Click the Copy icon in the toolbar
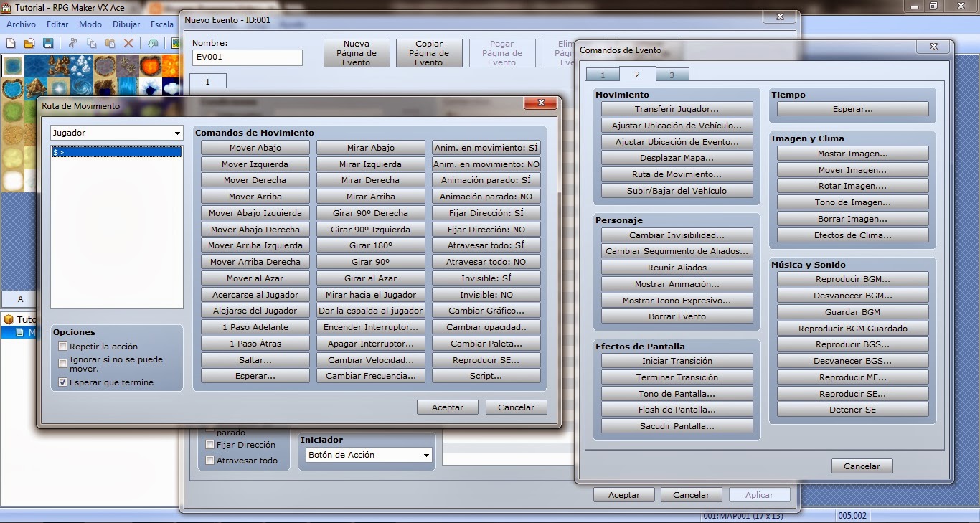The image size is (980, 523). coord(92,43)
